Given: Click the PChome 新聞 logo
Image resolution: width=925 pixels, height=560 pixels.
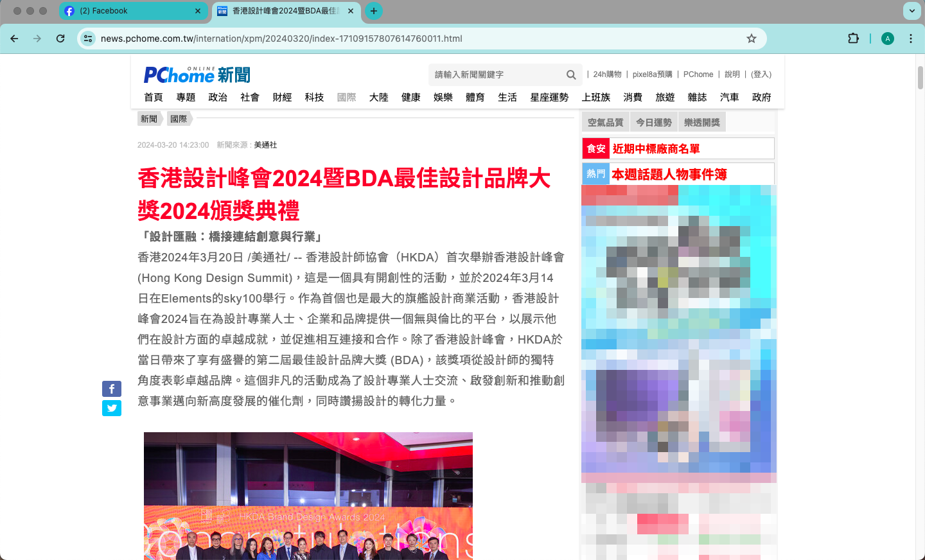Looking at the screenshot, I should tap(196, 74).
